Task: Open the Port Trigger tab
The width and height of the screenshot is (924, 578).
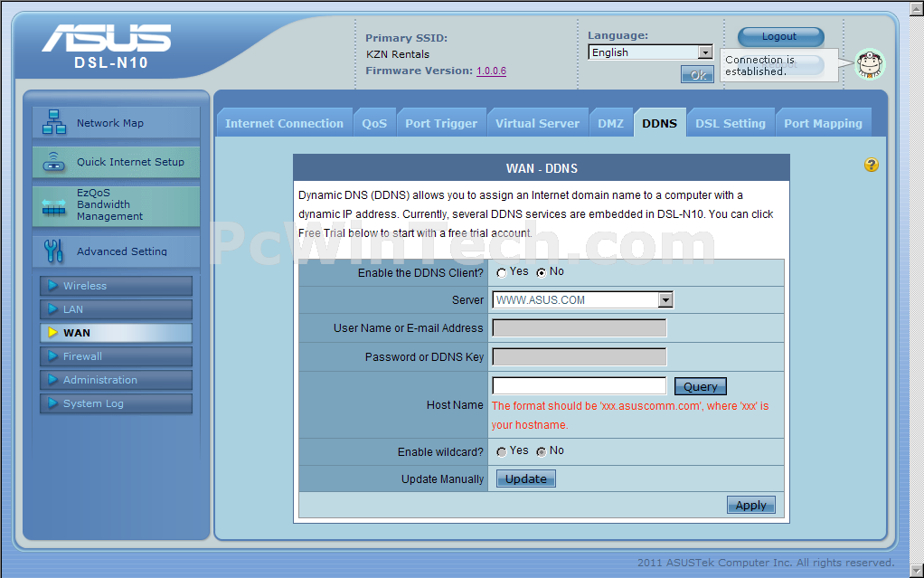Action: [441, 123]
